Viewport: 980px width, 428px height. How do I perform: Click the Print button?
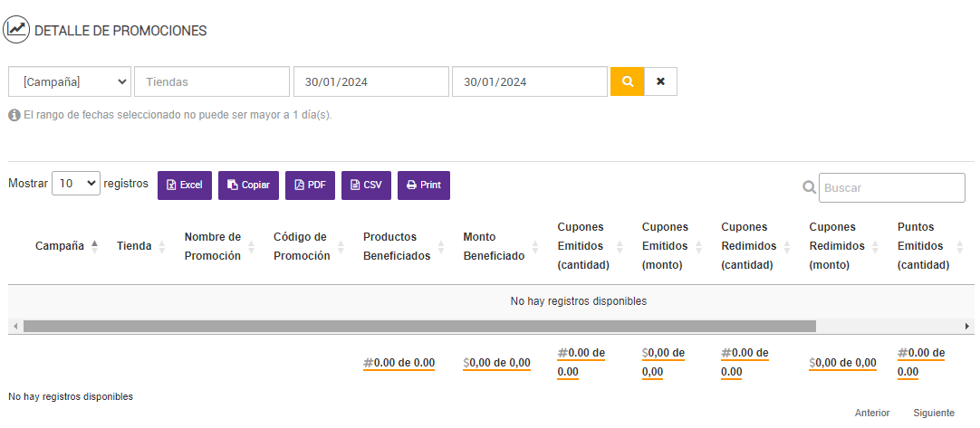[x=424, y=185]
